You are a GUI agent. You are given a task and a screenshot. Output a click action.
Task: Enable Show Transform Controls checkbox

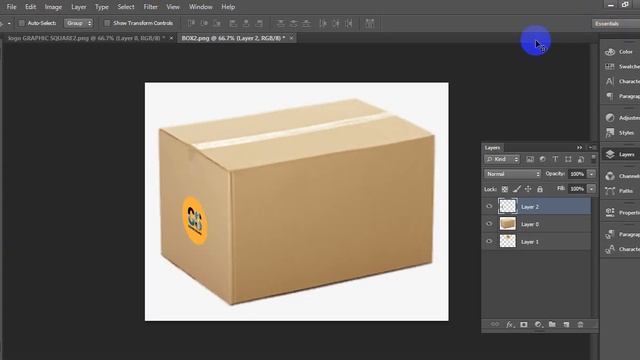[x=107, y=23]
